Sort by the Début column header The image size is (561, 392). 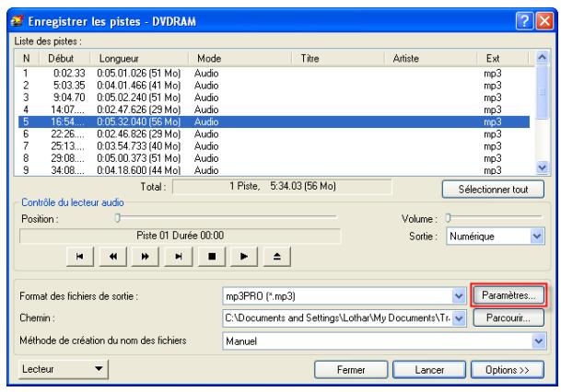(x=64, y=58)
